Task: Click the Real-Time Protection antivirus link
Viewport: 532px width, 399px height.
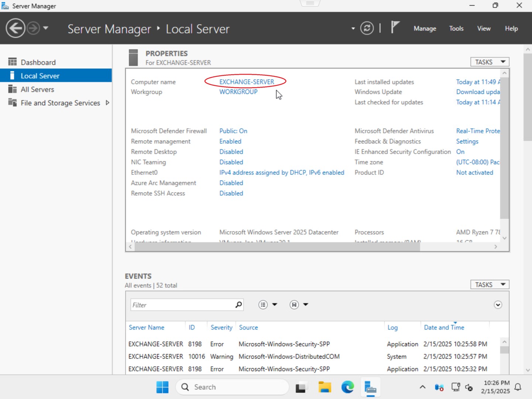Action: (478, 131)
